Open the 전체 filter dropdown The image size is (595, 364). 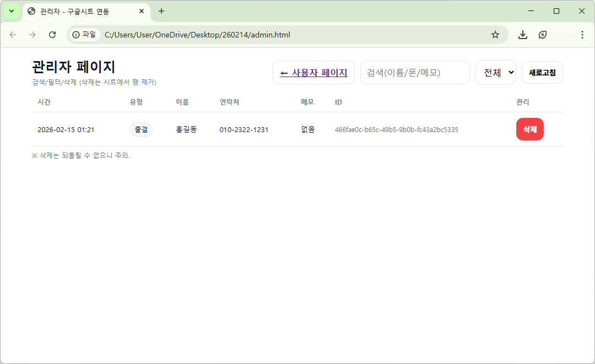click(495, 73)
